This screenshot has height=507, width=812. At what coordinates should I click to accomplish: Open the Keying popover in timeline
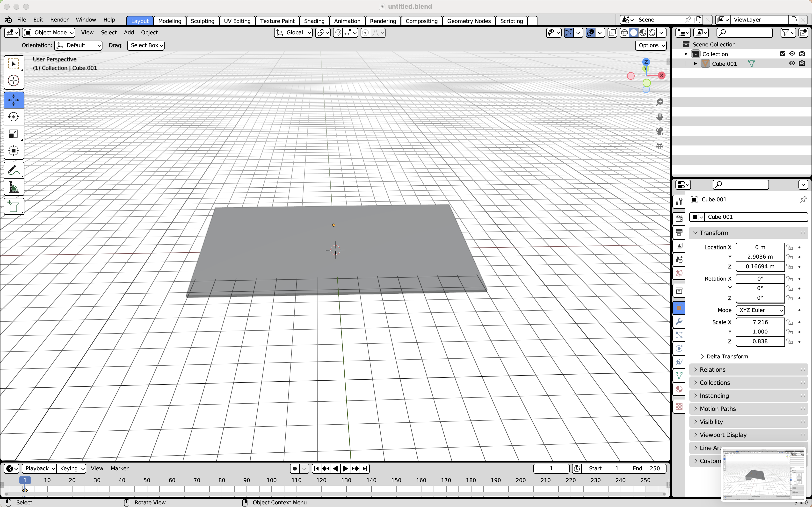coord(71,468)
